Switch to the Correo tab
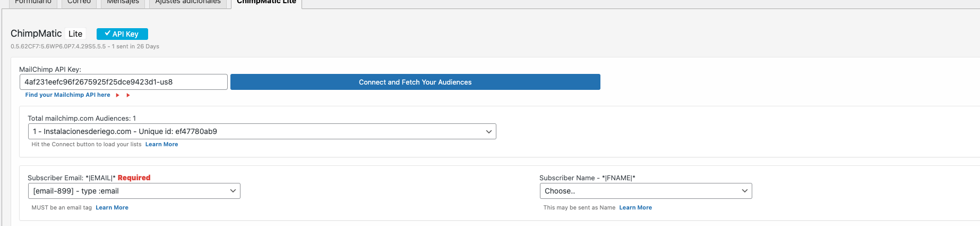 click(x=79, y=3)
